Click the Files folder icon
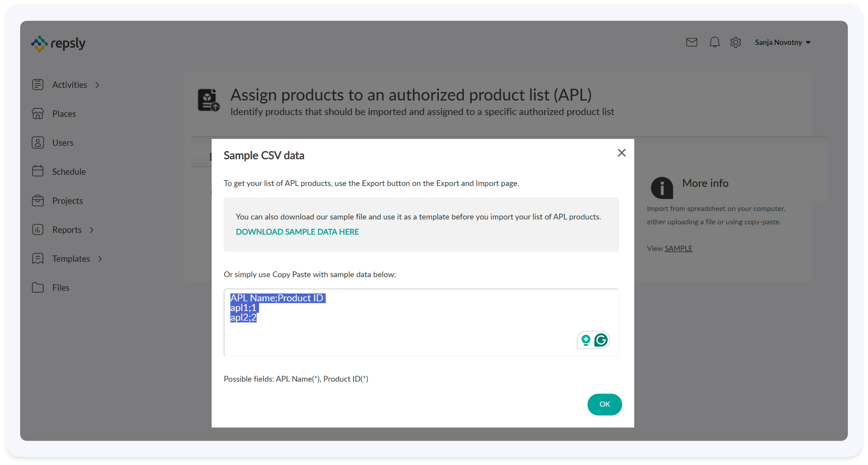 point(38,288)
